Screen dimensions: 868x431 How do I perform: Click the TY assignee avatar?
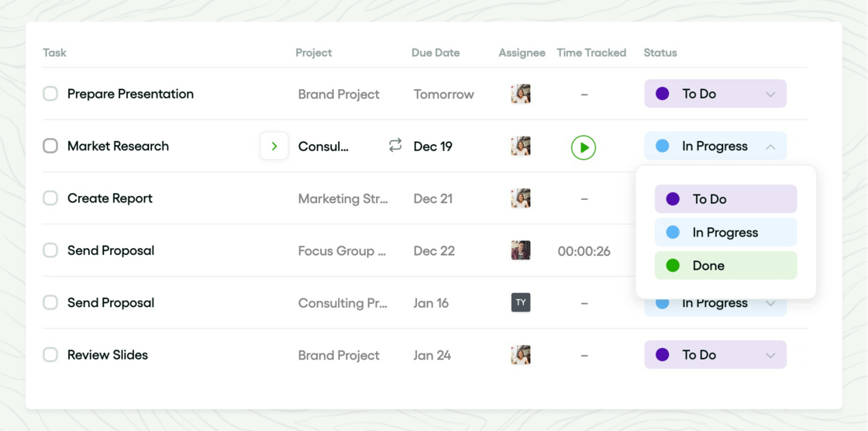click(521, 302)
